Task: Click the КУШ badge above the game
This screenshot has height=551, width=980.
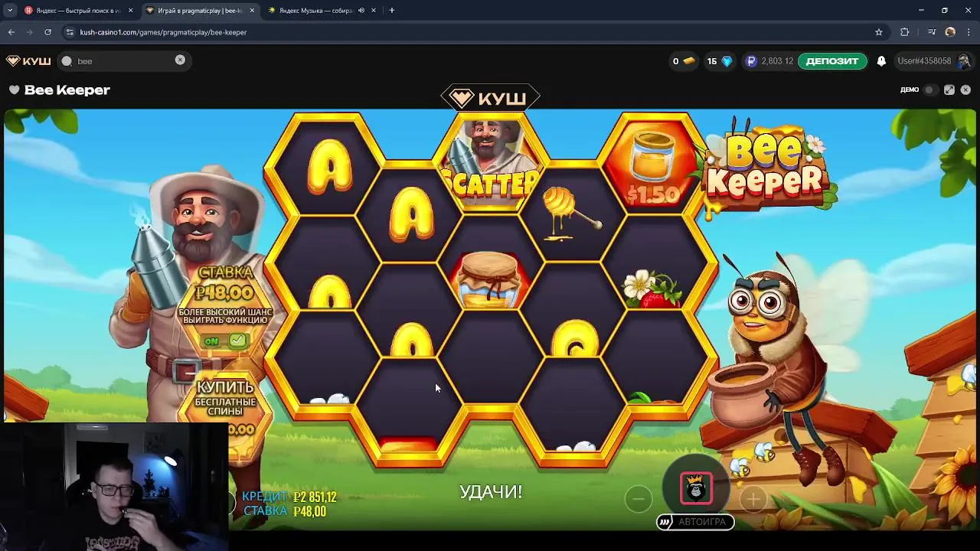Action: pos(490,98)
